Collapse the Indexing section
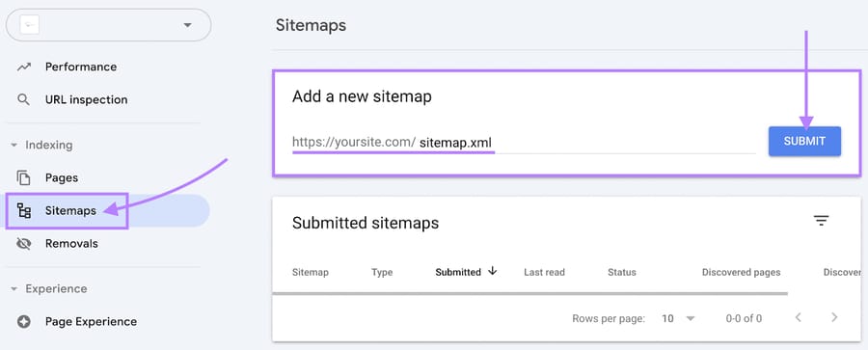Image resolution: width=868 pixels, height=350 pixels. [14, 145]
